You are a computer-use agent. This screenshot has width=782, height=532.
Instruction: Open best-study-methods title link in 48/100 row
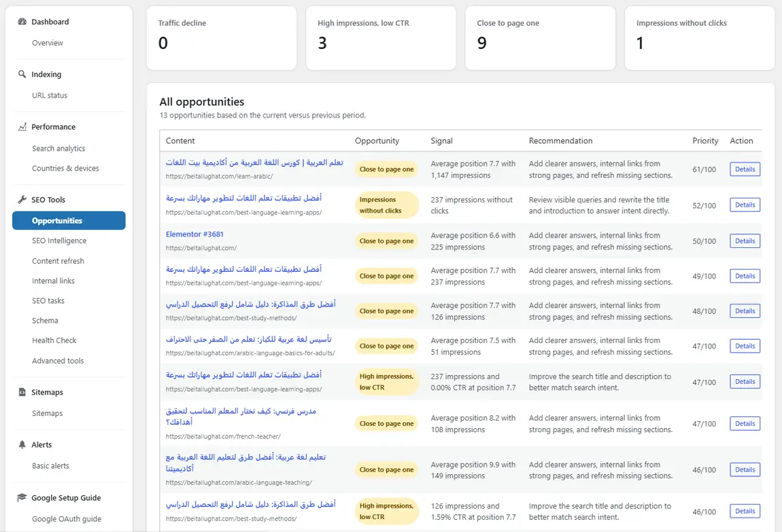tap(250, 304)
